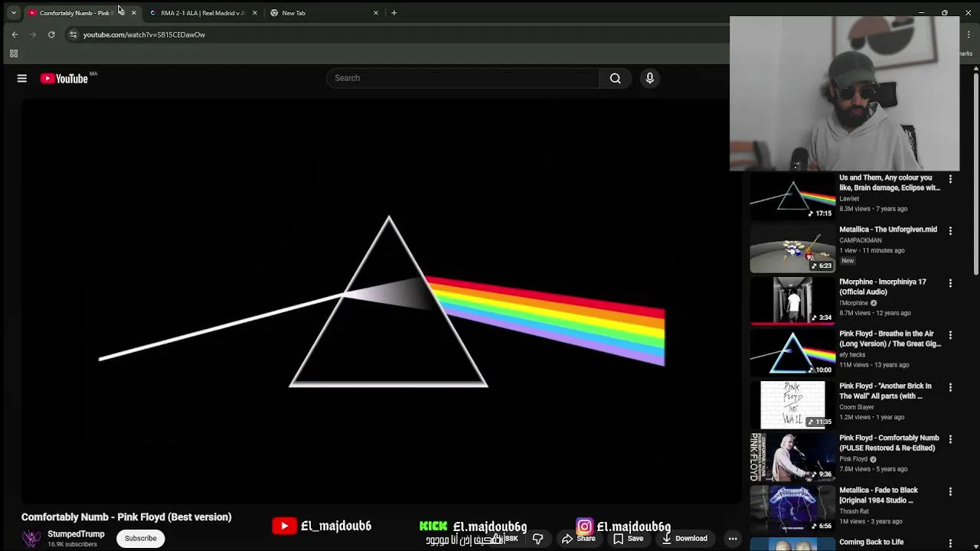Open Coming Back to Life video title
980x551 pixels.
(x=871, y=543)
